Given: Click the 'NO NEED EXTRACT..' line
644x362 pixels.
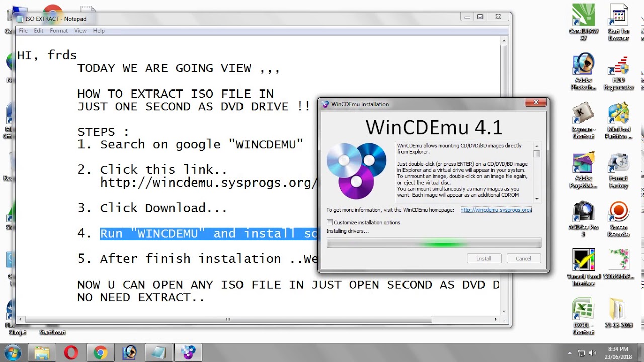Looking at the screenshot, I should [141, 297].
